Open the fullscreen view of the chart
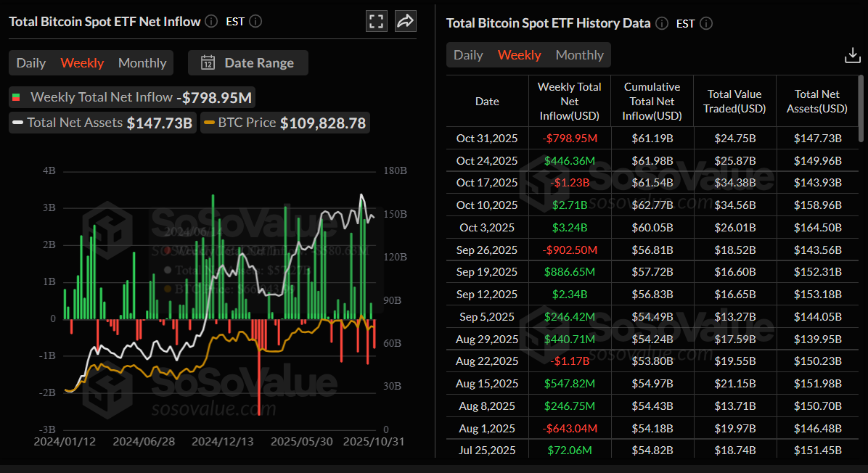Screen dimensions: 868x473 [376, 21]
